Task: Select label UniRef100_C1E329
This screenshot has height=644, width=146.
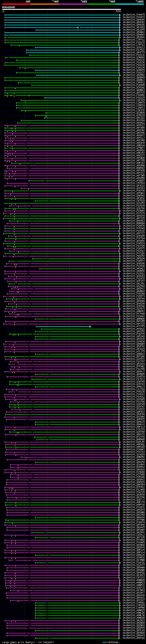Action: (x=134, y=100)
